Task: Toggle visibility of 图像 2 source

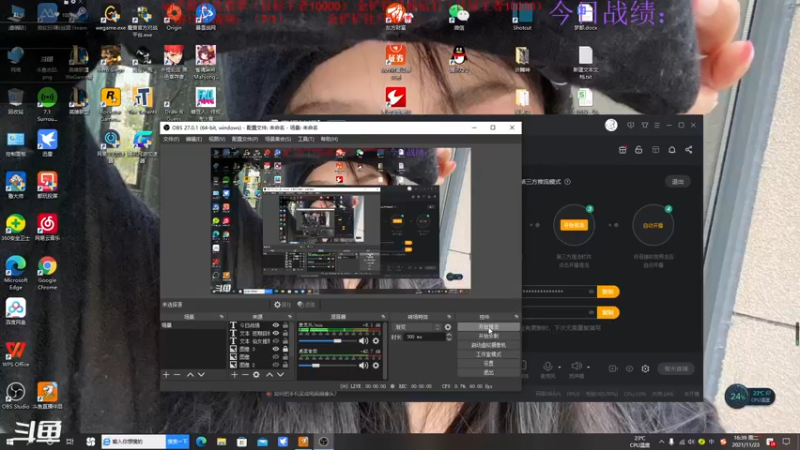Action: (276, 365)
